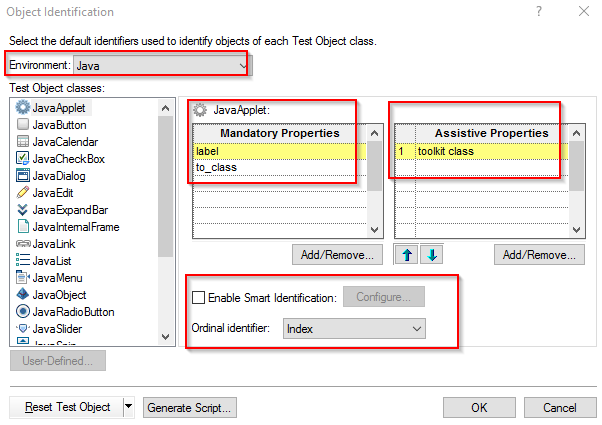
Task: Select the JavaInternalFrame class text
Action: pos(76,227)
